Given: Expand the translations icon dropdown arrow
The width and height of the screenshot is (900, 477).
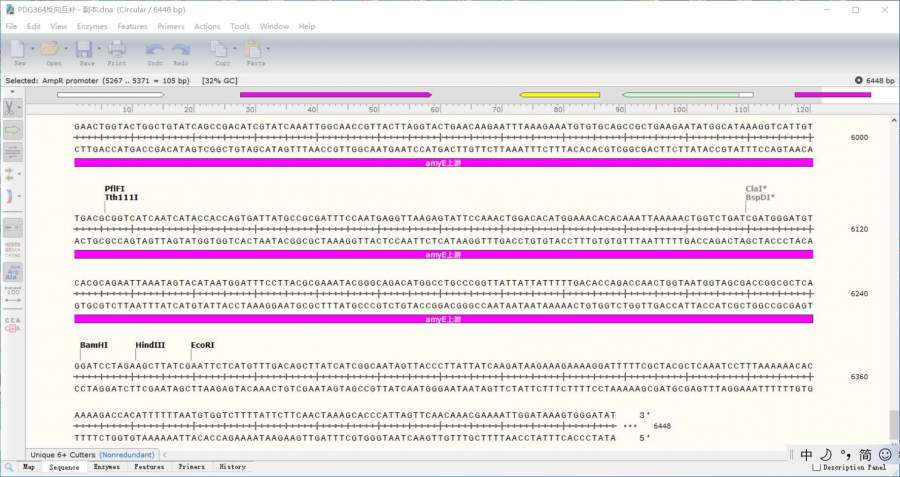Looking at the screenshot, I should click(20, 173).
